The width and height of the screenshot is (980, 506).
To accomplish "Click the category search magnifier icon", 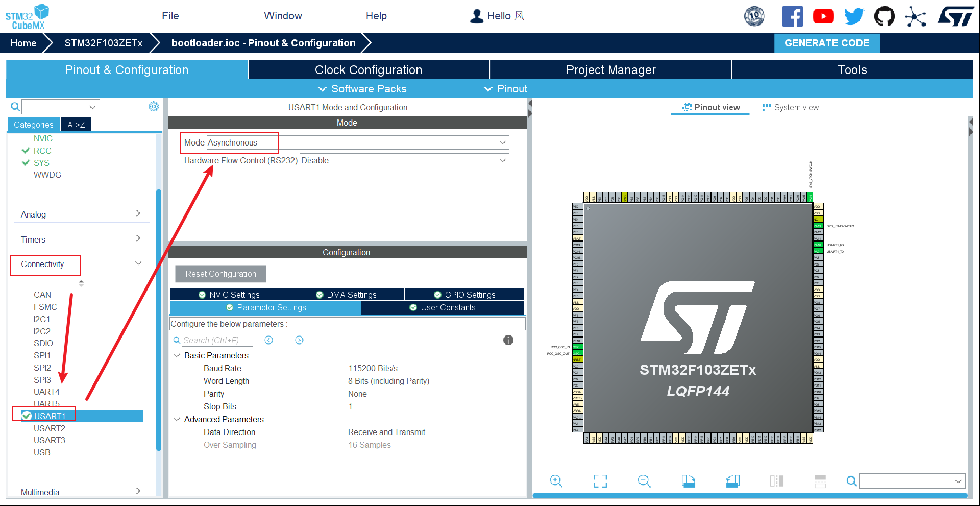I will (x=15, y=106).
